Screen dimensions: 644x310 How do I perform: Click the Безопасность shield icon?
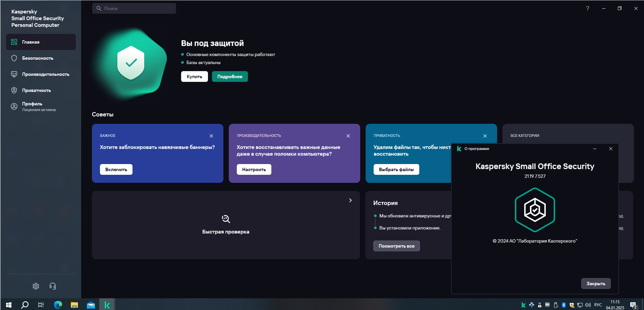click(x=14, y=58)
